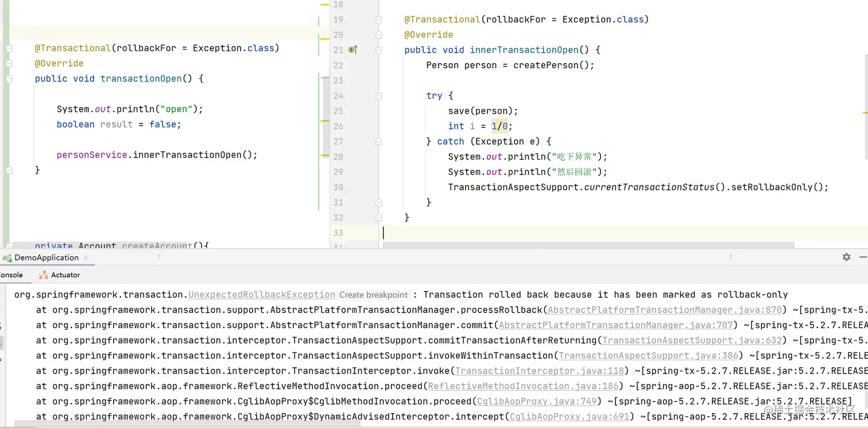
Task: Switch to the Console tab
Action: (11, 275)
